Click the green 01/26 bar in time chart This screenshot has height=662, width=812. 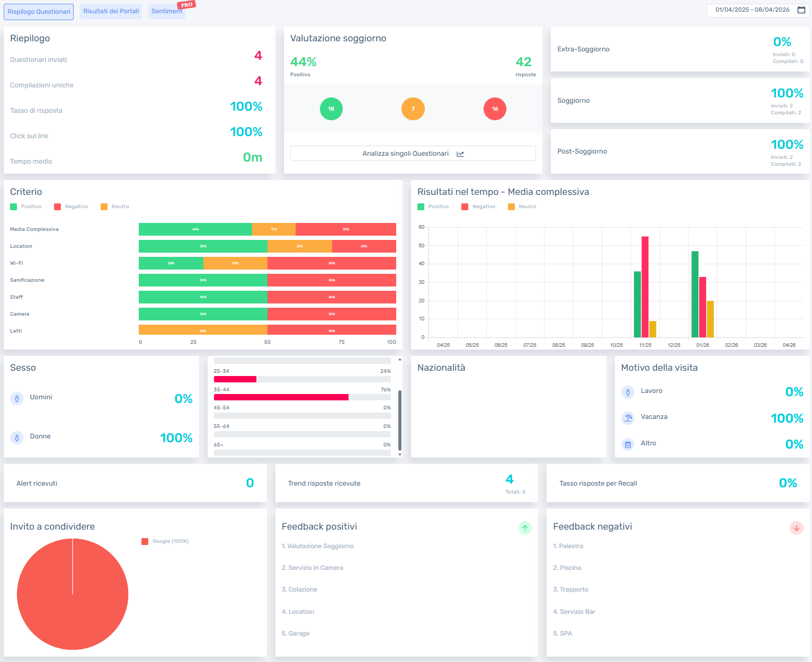pyautogui.click(x=695, y=294)
